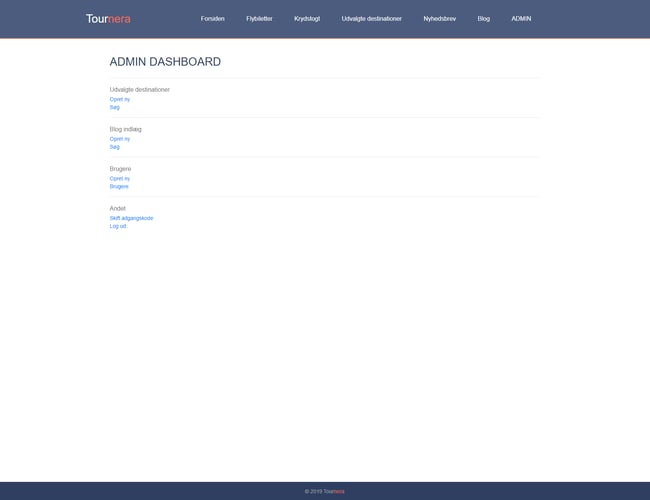Create new entry under Blog indlæg
The image size is (650, 500).
pyautogui.click(x=120, y=139)
